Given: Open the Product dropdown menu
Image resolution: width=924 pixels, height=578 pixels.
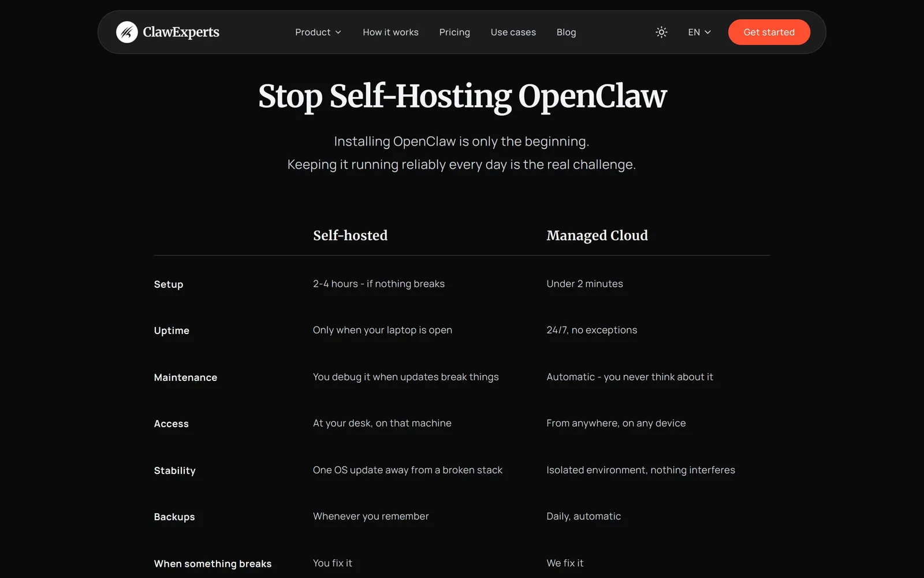Looking at the screenshot, I should coord(318,32).
